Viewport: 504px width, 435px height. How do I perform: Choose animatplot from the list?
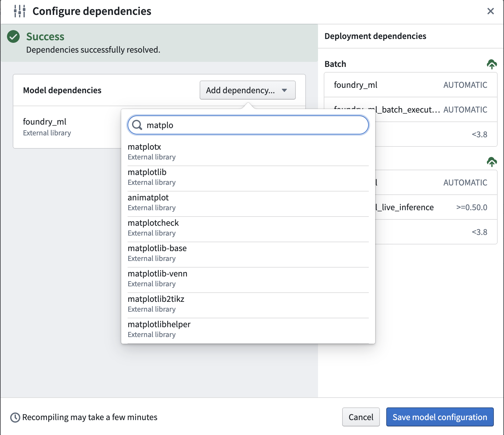point(248,203)
